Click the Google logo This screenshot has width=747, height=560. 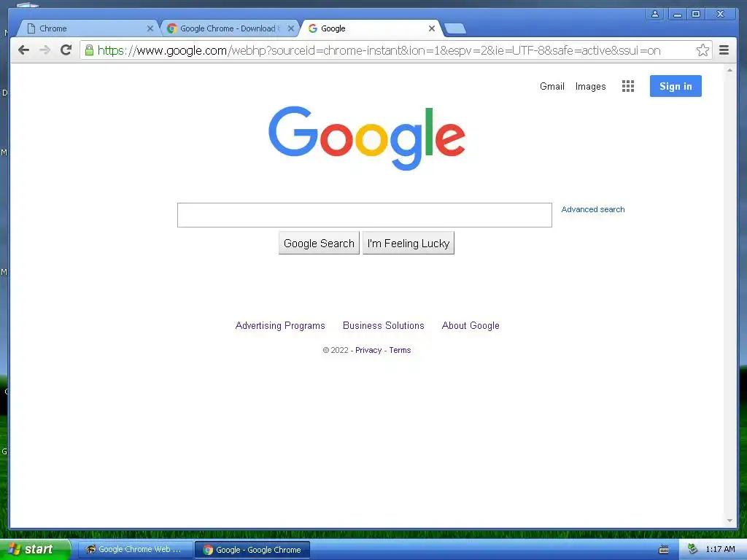pos(367,138)
